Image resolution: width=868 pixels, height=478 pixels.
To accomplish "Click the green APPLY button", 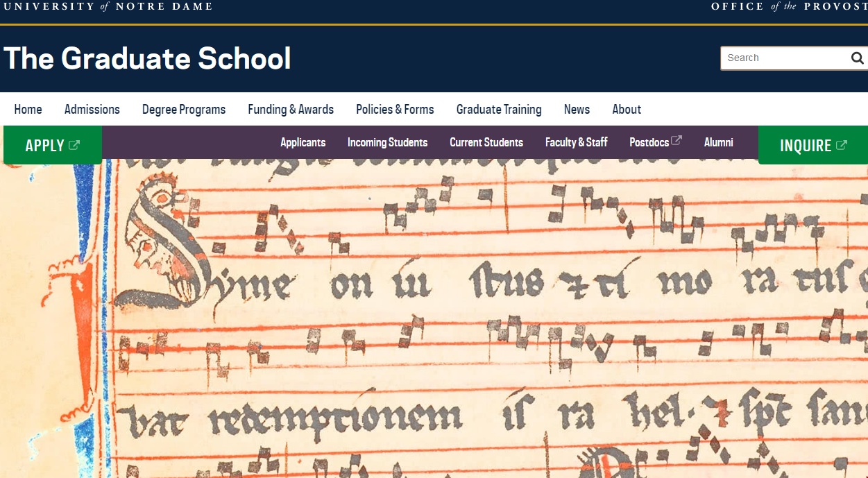I will (x=53, y=145).
